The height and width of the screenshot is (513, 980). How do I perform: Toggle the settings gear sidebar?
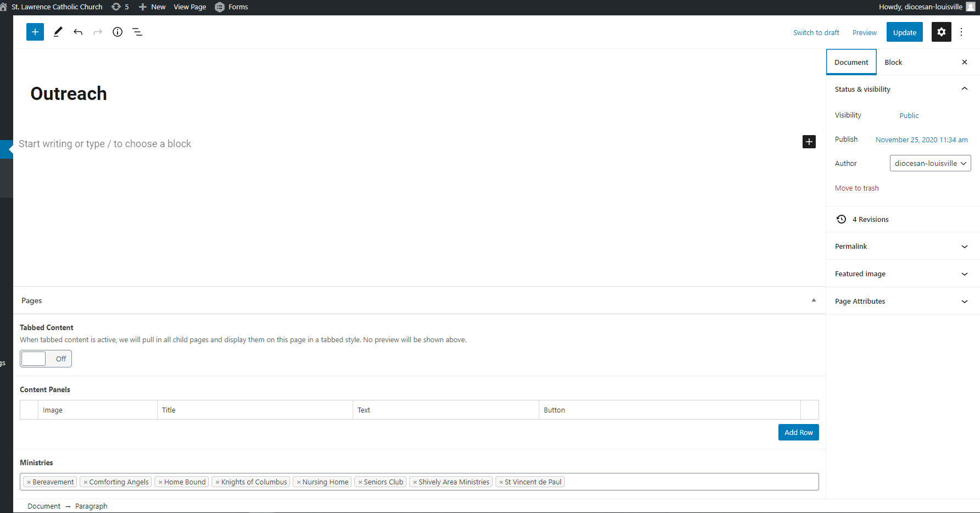tap(941, 32)
